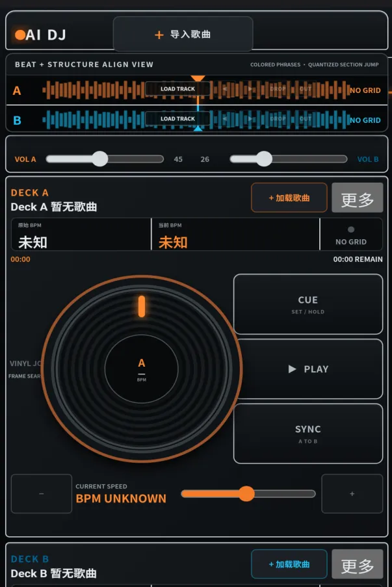Screen dimensions: 392x587
Task: Click the Deck A vinyl jog wheel center
Action: 142,369
